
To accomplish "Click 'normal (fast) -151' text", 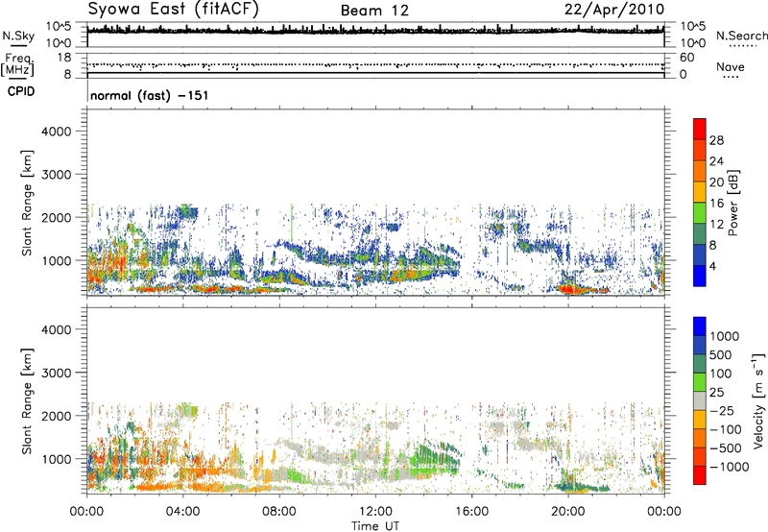I will tap(150, 95).
